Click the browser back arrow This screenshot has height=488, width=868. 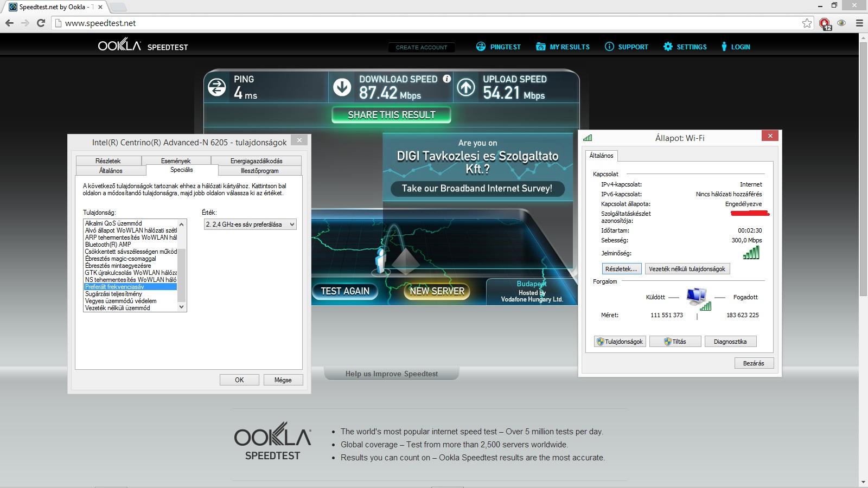tap(9, 23)
